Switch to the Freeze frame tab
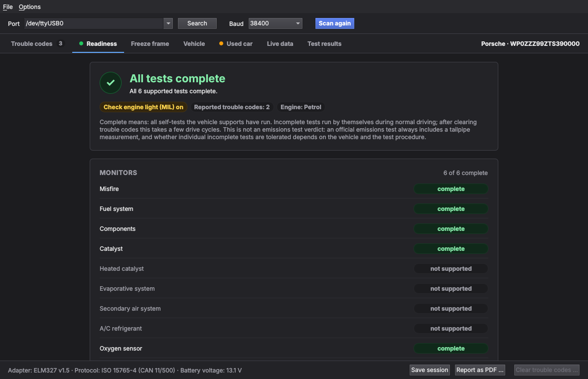The image size is (588, 379). [x=150, y=43]
